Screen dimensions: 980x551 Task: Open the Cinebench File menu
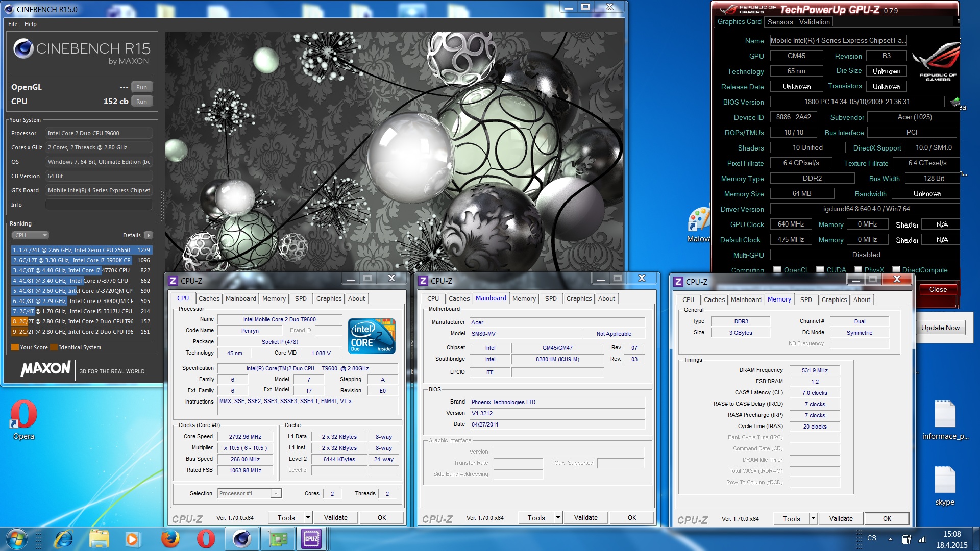tap(13, 24)
